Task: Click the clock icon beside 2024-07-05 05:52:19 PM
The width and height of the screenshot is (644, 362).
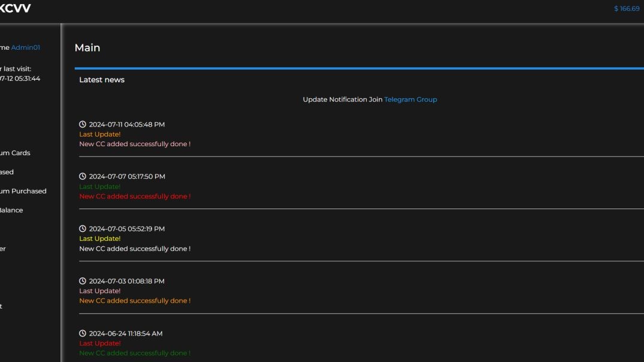Action: (83, 229)
